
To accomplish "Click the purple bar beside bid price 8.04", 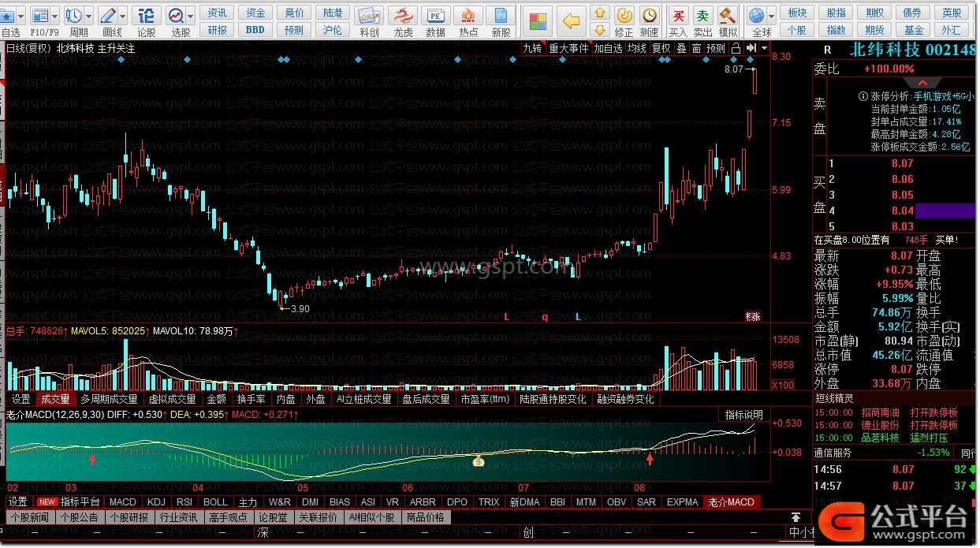I will pyautogui.click(x=946, y=211).
